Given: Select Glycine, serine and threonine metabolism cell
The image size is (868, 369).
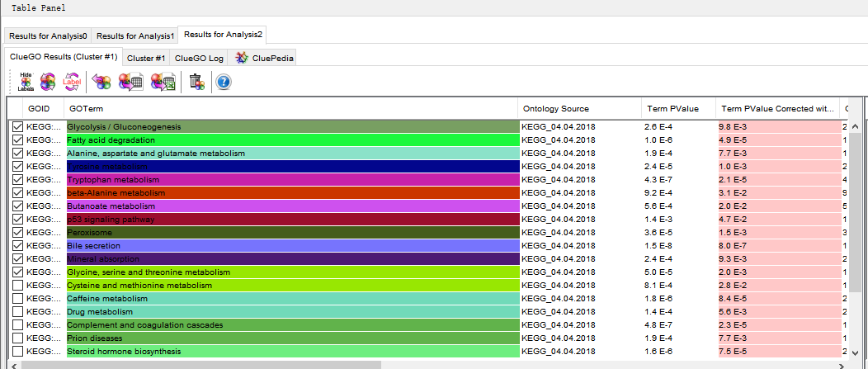Looking at the screenshot, I should pyautogui.click(x=292, y=272).
